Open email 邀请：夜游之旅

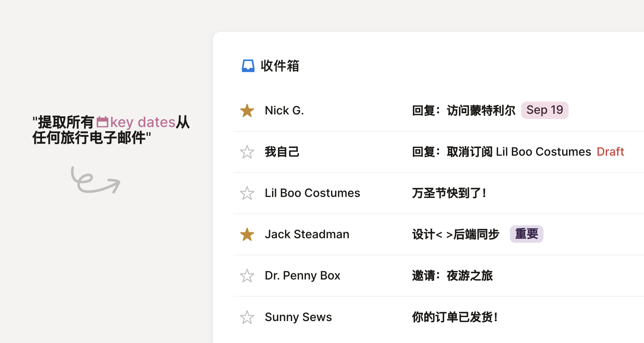452,276
